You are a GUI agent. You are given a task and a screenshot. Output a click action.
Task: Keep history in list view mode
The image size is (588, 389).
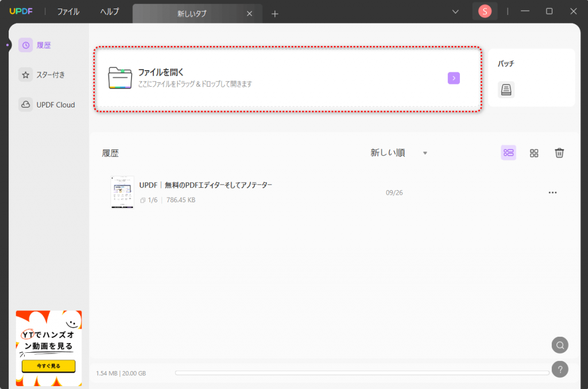[x=508, y=153]
